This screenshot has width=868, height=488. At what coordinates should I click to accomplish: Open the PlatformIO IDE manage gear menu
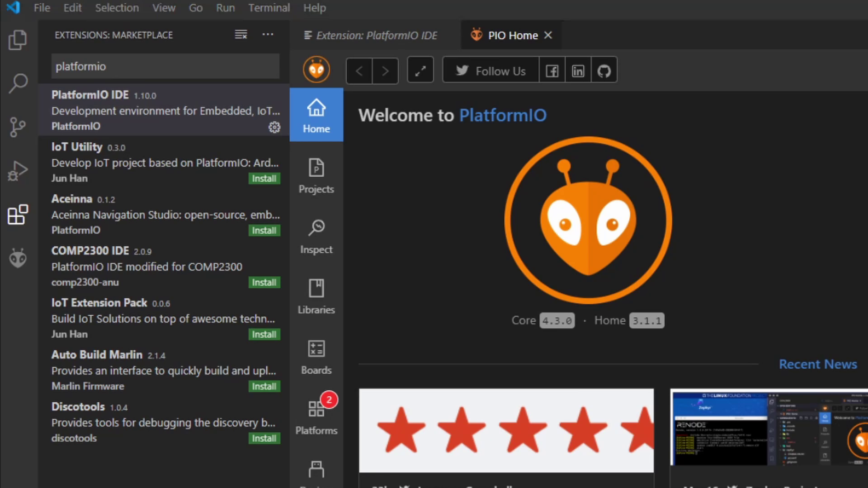(274, 127)
